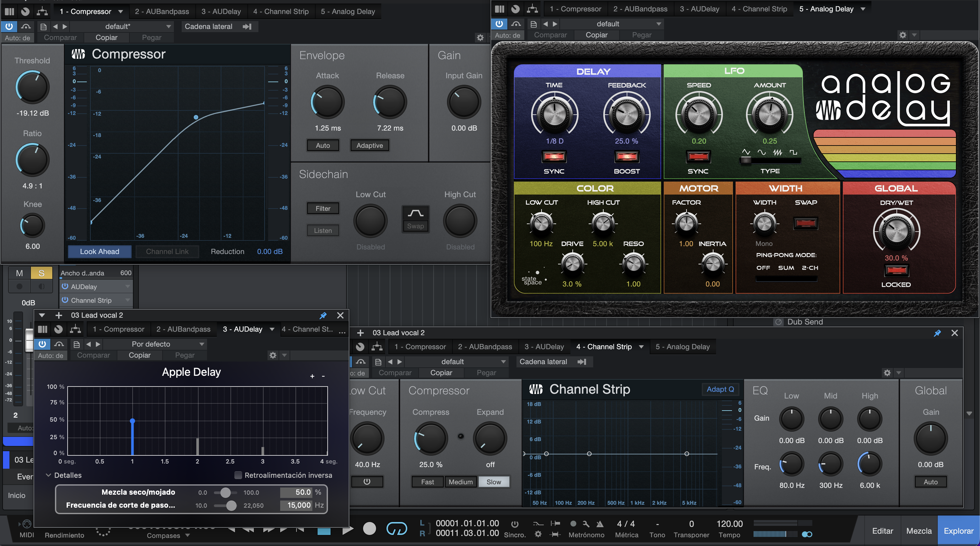
Task: Pin the Channel Strip plugin window
Action: (937, 333)
